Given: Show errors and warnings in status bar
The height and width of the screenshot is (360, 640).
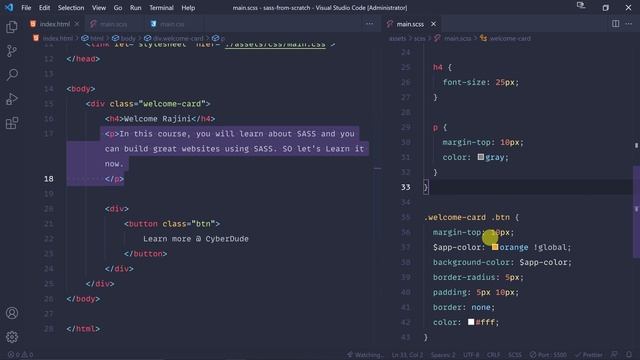Looking at the screenshot, I should (x=20, y=355).
